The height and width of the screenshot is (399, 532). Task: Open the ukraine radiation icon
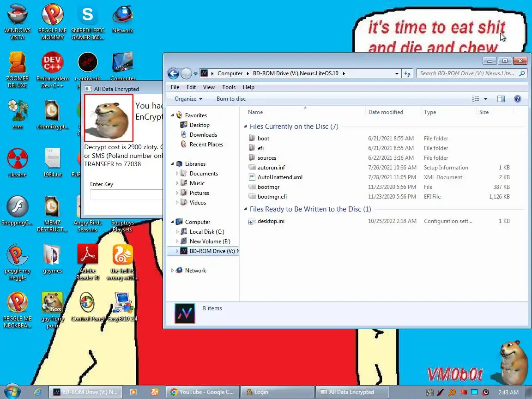tap(17, 163)
